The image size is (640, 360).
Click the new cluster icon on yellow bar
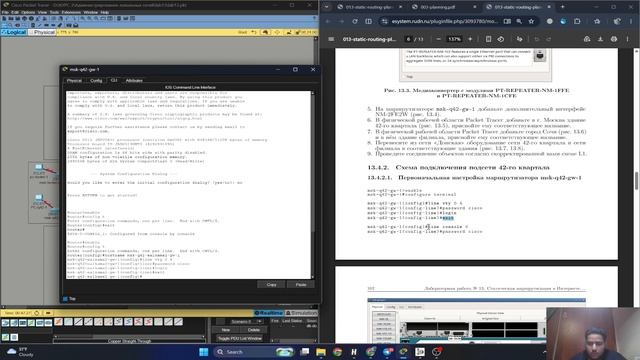pyautogui.click(x=265, y=32)
